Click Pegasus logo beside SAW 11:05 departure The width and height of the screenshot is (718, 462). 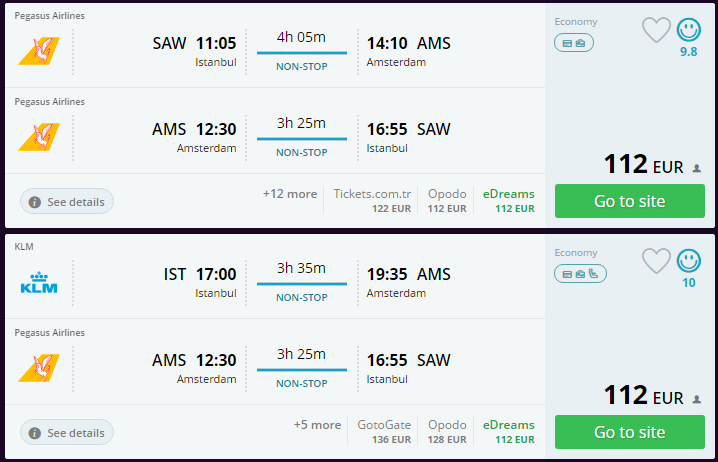[x=39, y=51]
